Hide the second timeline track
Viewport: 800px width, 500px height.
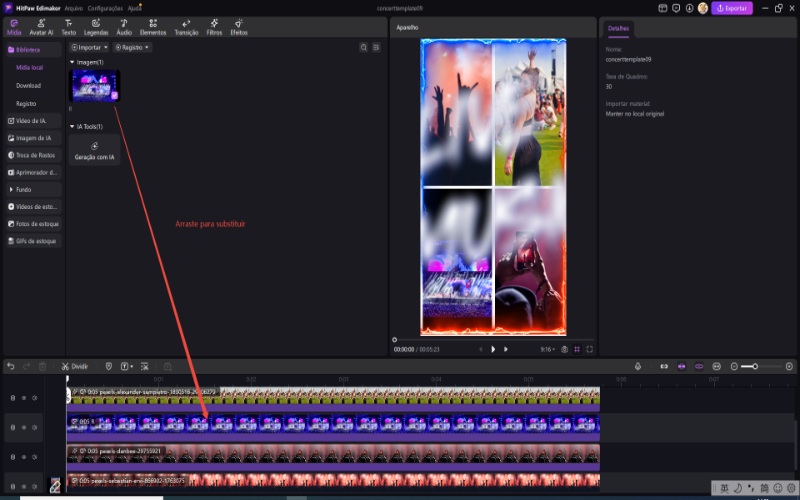[24, 425]
